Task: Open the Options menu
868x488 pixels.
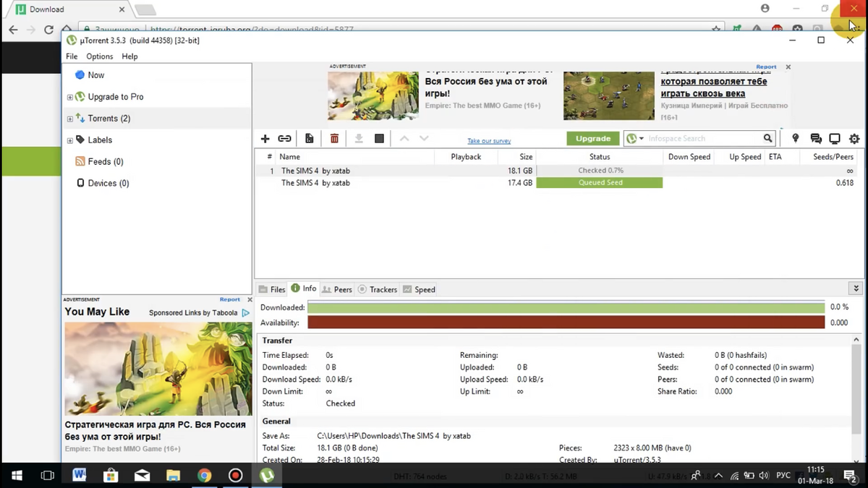Action: [100, 56]
